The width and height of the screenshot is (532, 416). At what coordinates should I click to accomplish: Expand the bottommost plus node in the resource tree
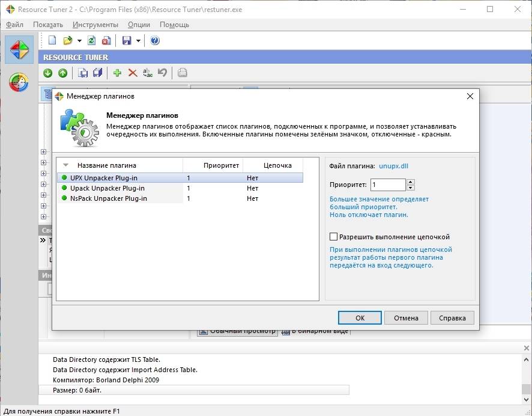[x=43, y=216]
